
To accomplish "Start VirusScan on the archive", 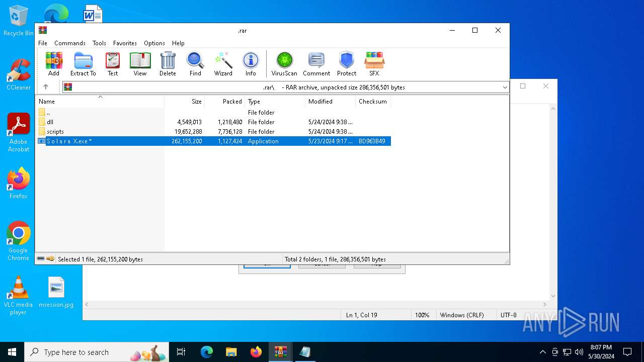I will 284,64.
